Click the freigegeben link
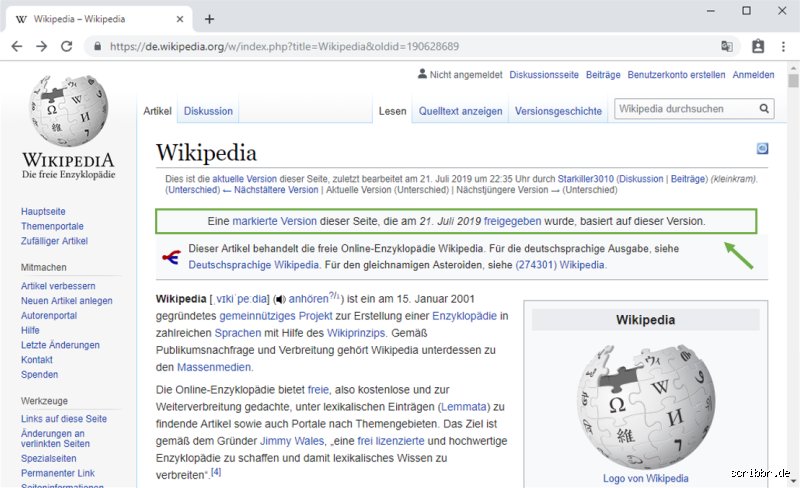Screen dimensions: 800x488 point(512,221)
